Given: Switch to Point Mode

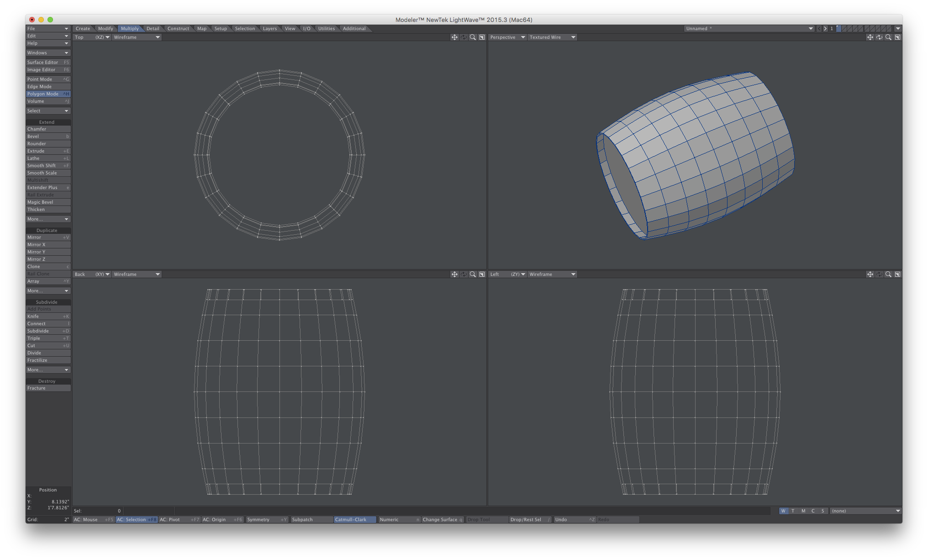Looking at the screenshot, I should tap(48, 79).
